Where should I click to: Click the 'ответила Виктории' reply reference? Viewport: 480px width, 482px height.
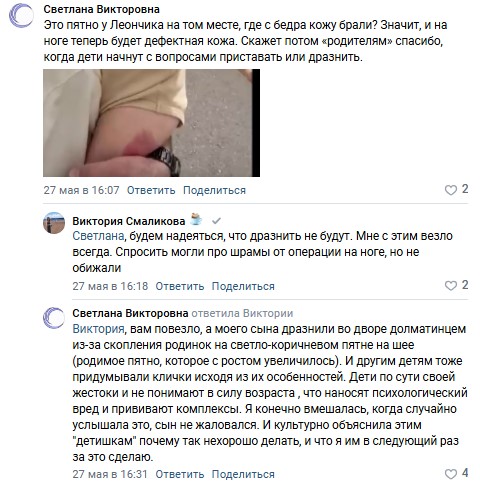[x=242, y=313]
